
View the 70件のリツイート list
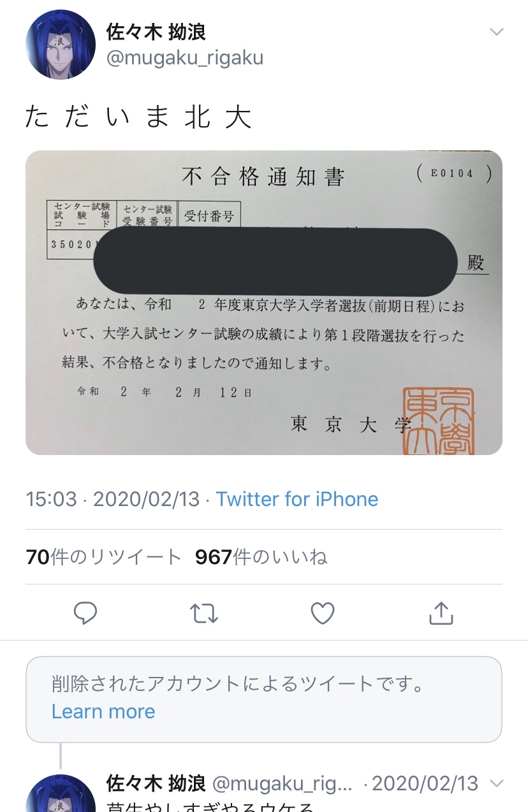point(104,557)
